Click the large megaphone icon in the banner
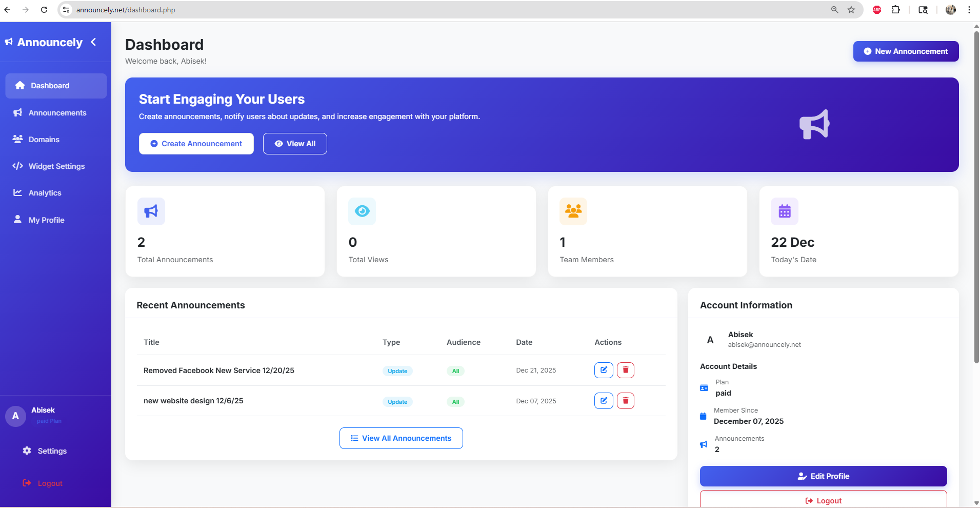980x508 pixels. pos(814,124)
